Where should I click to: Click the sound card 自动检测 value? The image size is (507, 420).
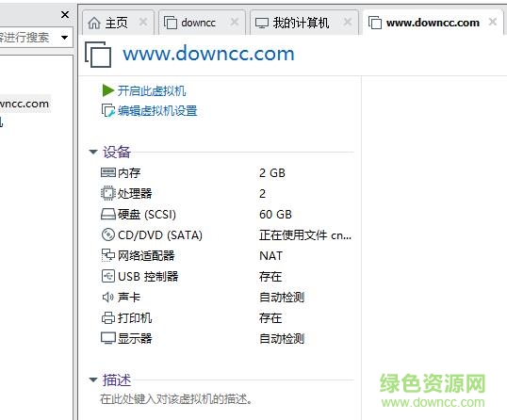[282, 297]
